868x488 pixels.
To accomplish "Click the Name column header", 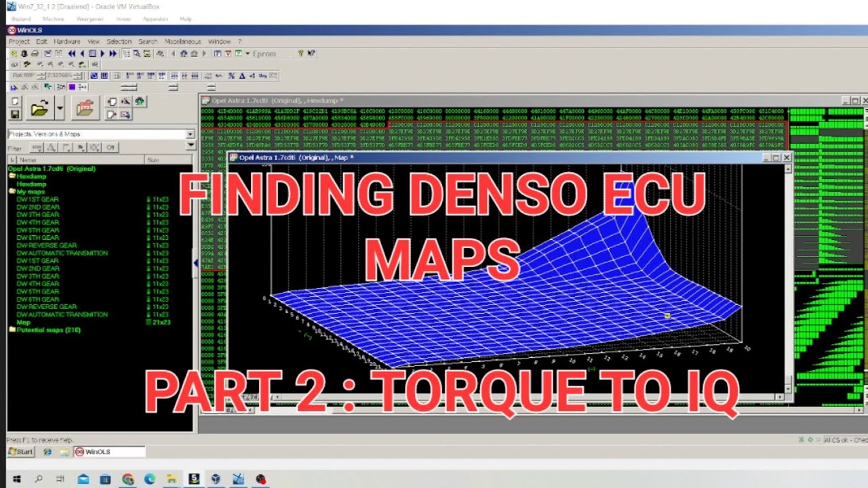I will click(80, 160).
